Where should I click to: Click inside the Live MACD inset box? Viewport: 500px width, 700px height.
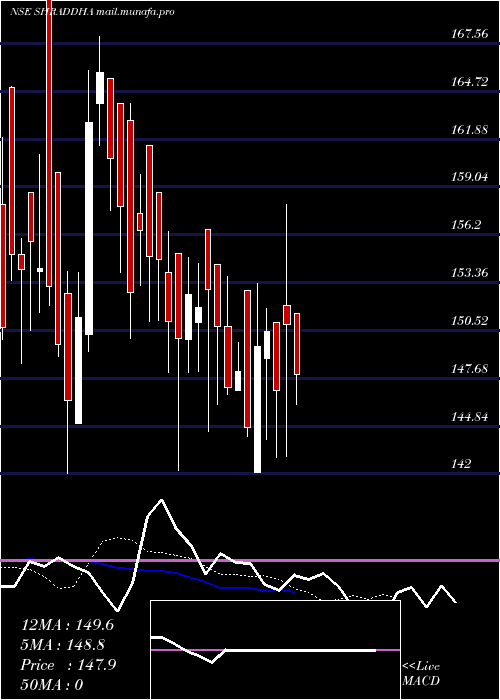click(275, 650)
